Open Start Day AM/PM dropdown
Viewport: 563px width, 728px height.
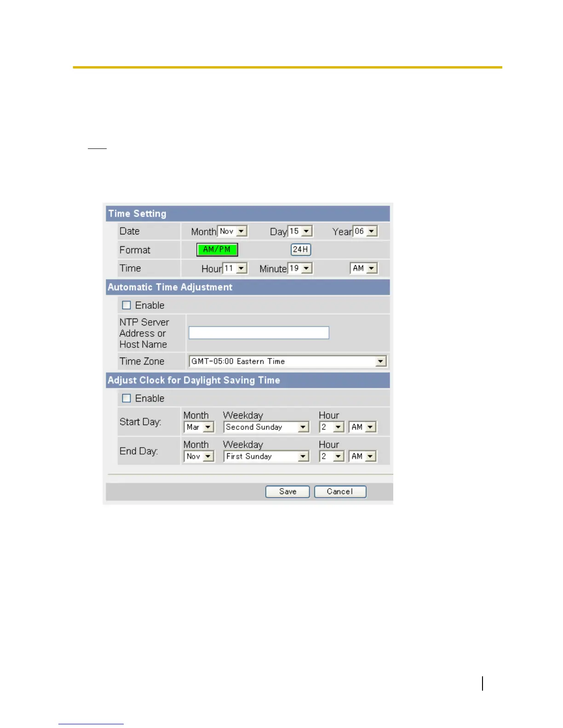tap(363, 427)
